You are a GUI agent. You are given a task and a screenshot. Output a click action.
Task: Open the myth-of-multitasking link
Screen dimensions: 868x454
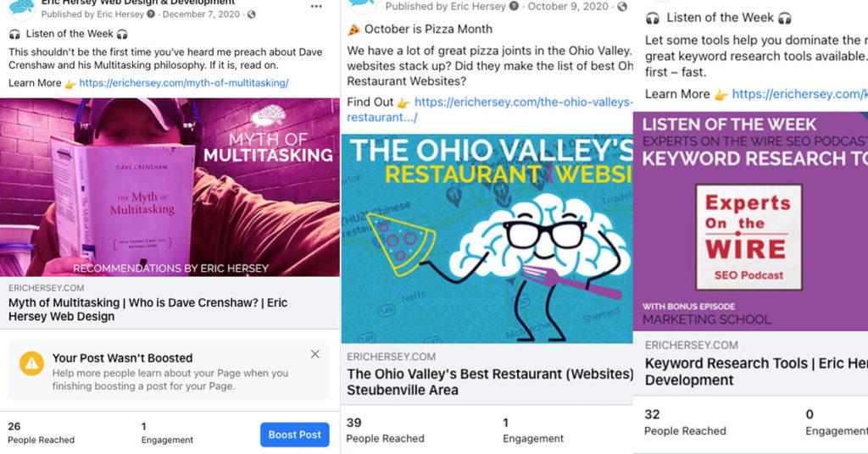tap(184, 83)
